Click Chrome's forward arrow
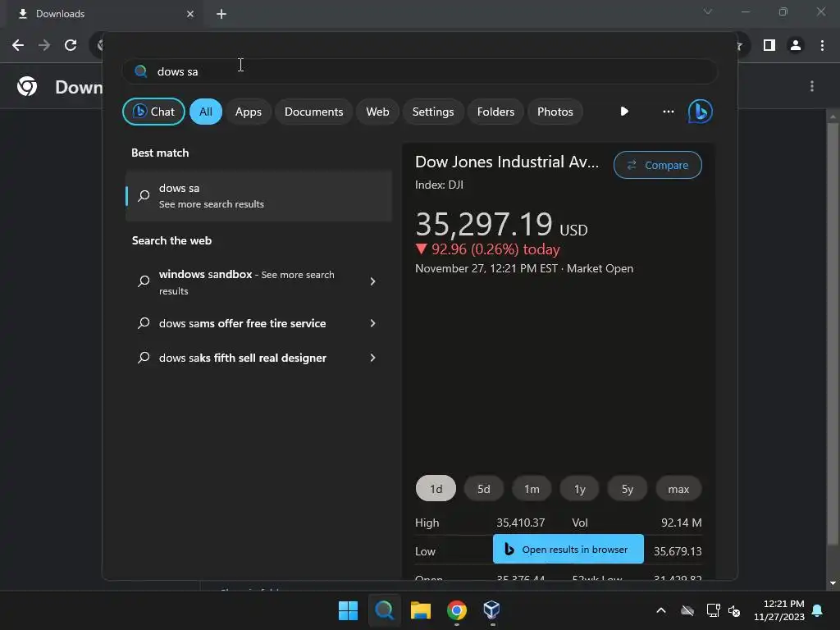Screen dimensions: 840x630 [44, 45]
